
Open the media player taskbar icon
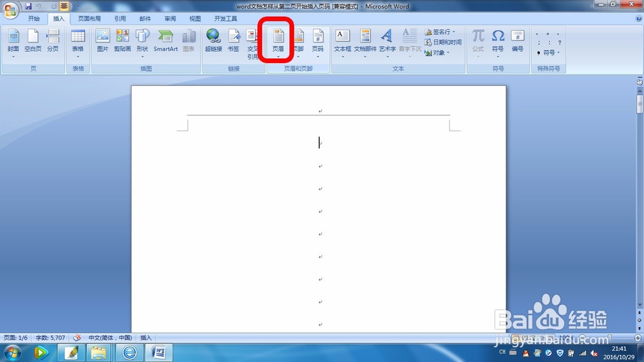pyautogui.click(x=41, y=353)
